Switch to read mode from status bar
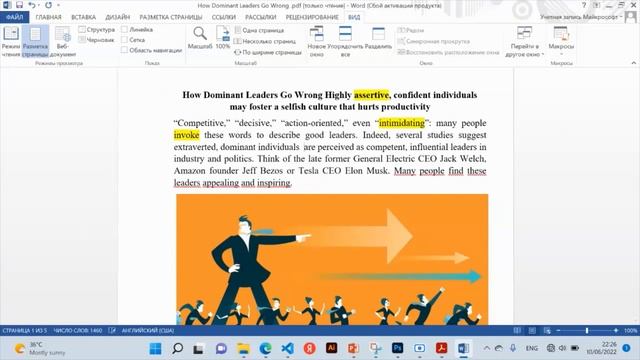 [x=517, y=330]
